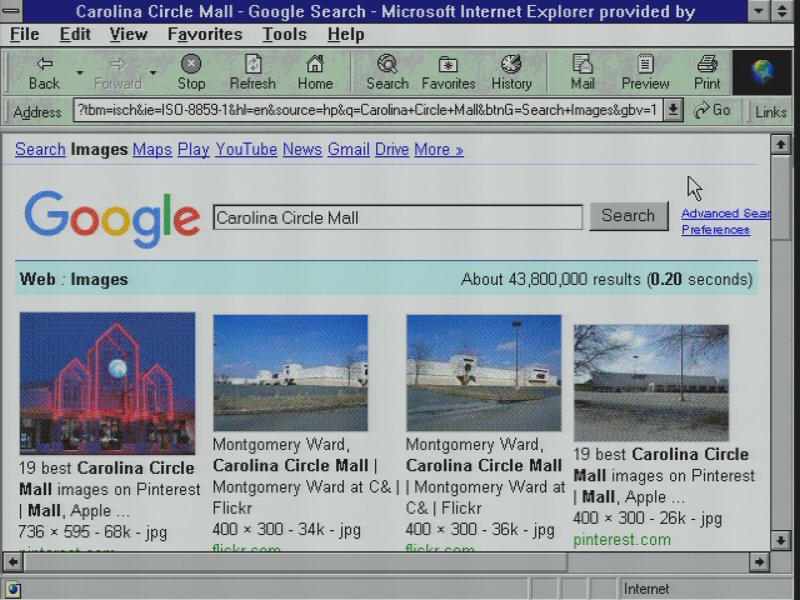Click the Advanced Search link
This screenshot has width=800, height=600.
click(726, 213)
